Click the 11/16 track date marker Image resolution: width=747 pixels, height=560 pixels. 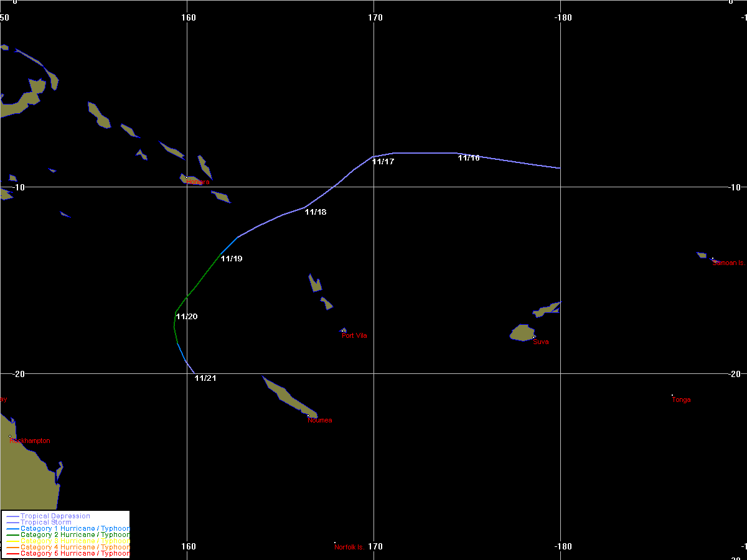pos(469,158)
